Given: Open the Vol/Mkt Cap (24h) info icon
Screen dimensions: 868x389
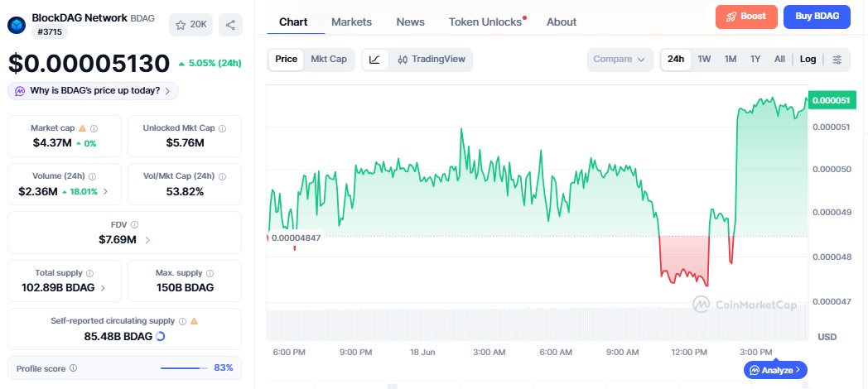Looking at the screenshot, I should point(222,176).
